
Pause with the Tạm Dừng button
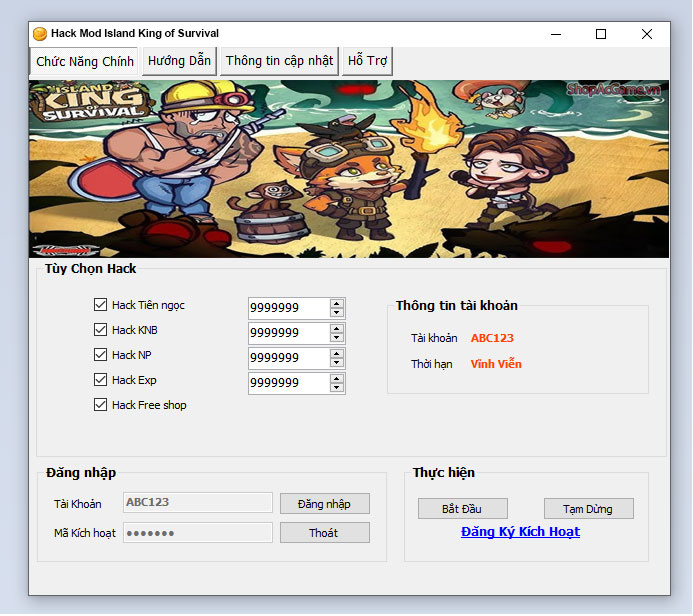[x=589, y=509]
